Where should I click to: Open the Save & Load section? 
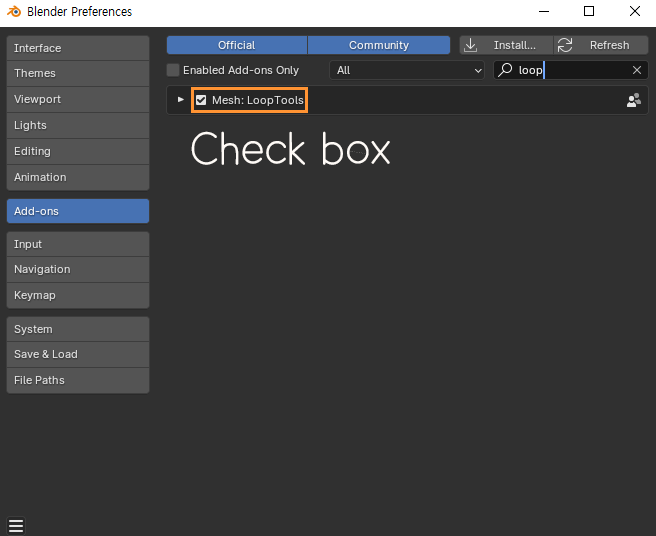tap(78, 354)
